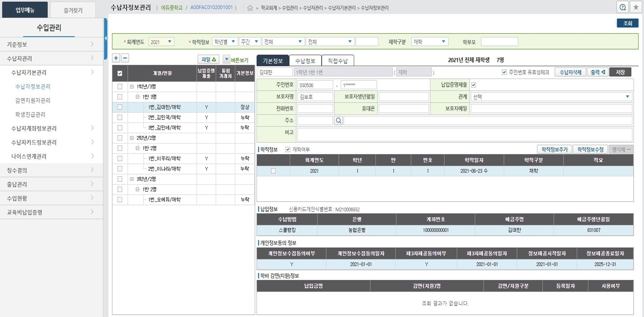
Task: Open 수납자계좌정보관리 menu item
Action: (x=34, y=128)
